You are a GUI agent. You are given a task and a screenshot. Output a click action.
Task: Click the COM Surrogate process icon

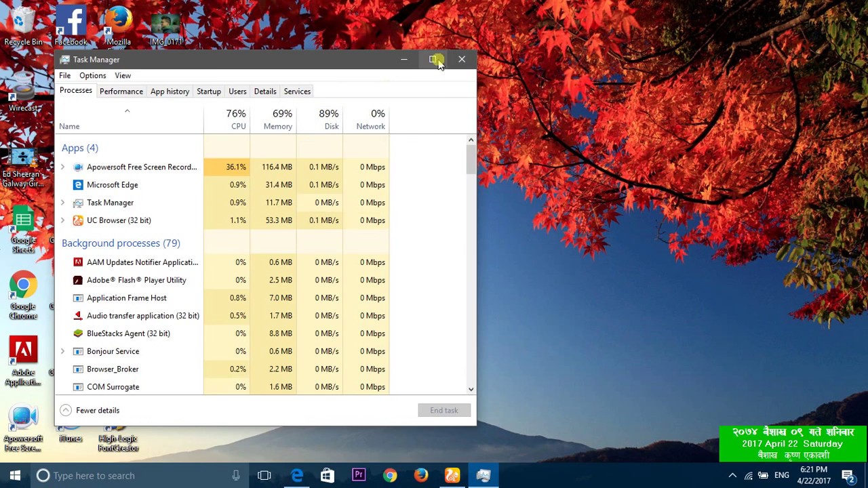click(78, 387)
